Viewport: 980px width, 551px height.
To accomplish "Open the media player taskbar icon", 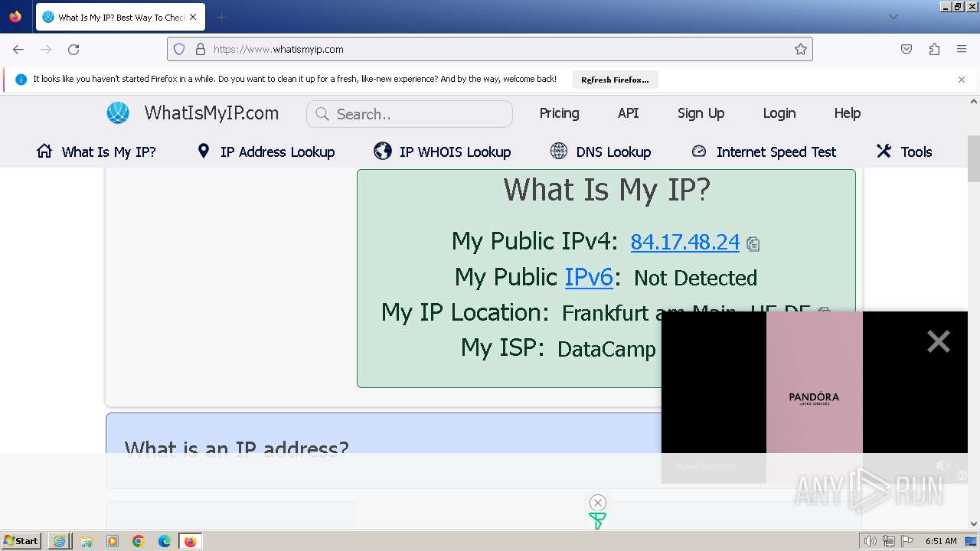I will [x=113, y=541].
